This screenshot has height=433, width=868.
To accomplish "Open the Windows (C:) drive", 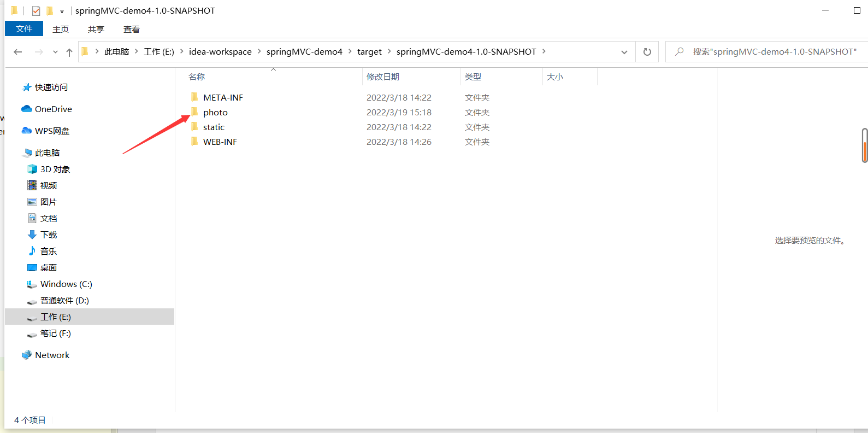I will [x=66, y=284].
